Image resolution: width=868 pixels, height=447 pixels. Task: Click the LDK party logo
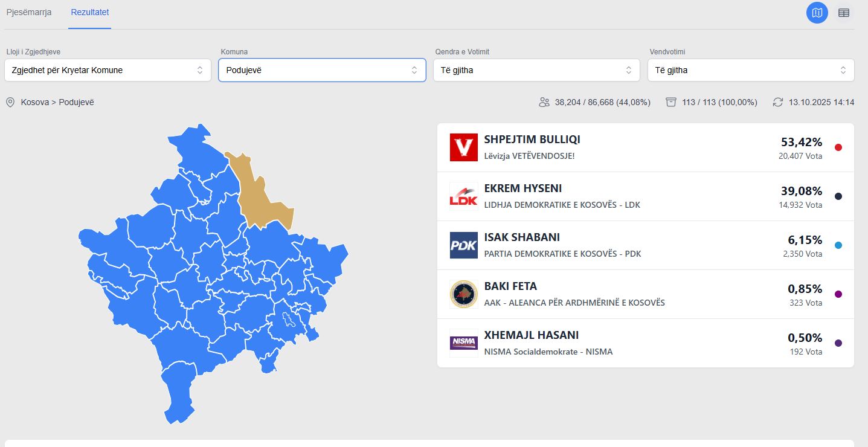(x=464, y=196)
